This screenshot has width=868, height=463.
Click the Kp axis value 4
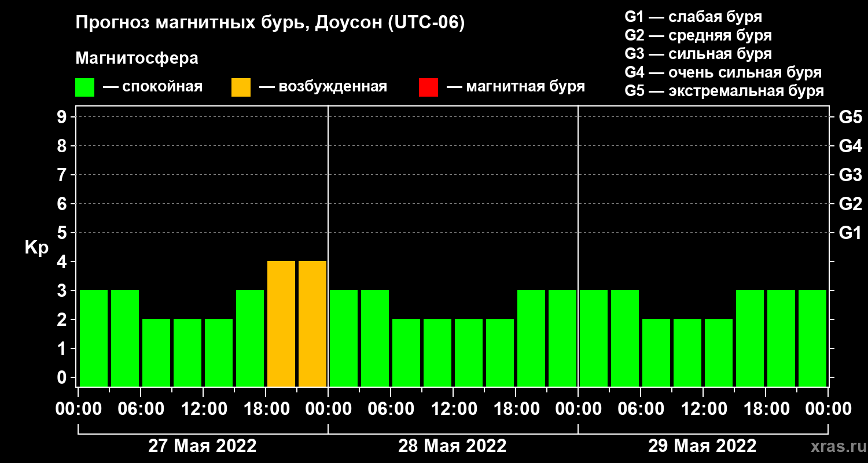(x=63, y=262)
